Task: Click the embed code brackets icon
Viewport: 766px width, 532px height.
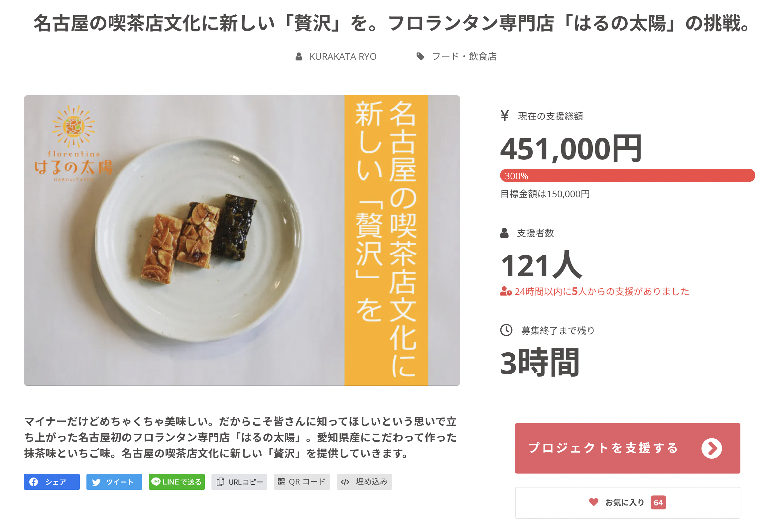Action: click(345, 482)
